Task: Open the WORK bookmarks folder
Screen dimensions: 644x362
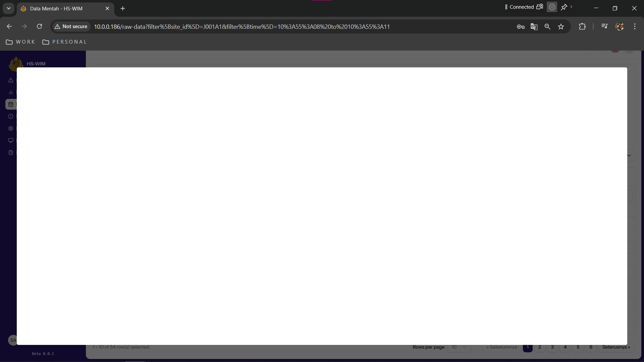Action: point(21,42)
